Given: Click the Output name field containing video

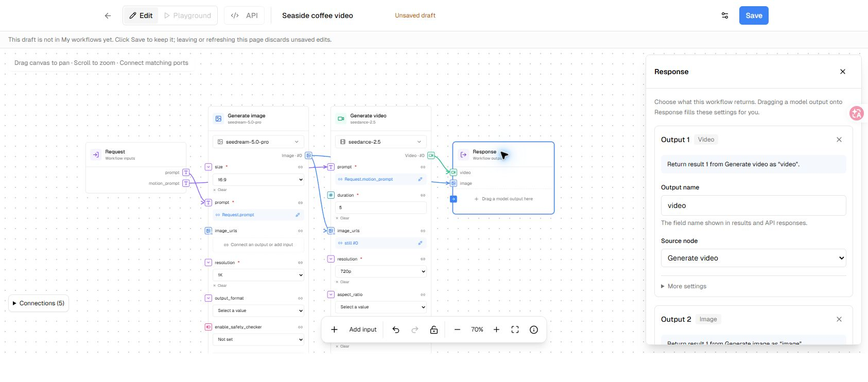Looking at the screenshot, I should click(x=754, y=205).
